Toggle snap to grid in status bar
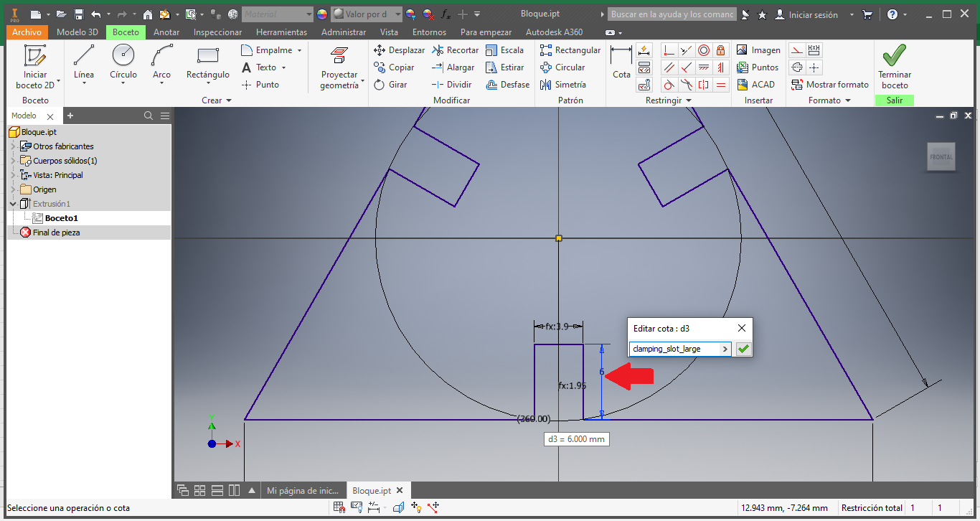 pos(339,507)
